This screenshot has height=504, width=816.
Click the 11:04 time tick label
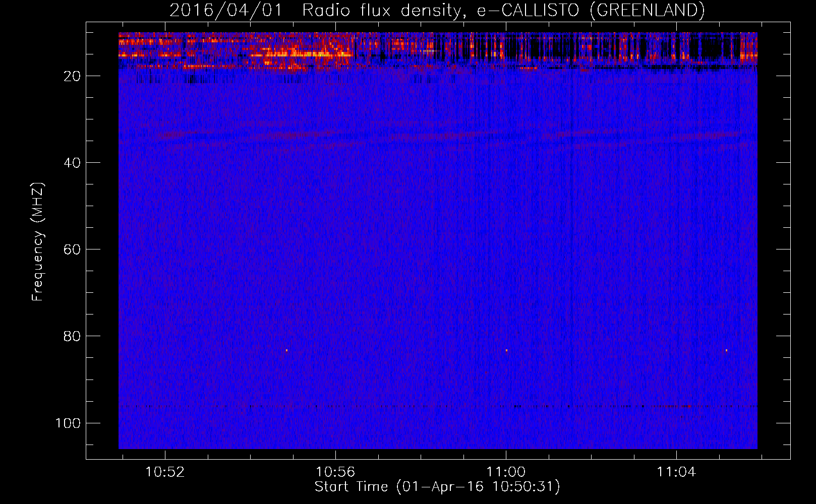tap(676, 472)
